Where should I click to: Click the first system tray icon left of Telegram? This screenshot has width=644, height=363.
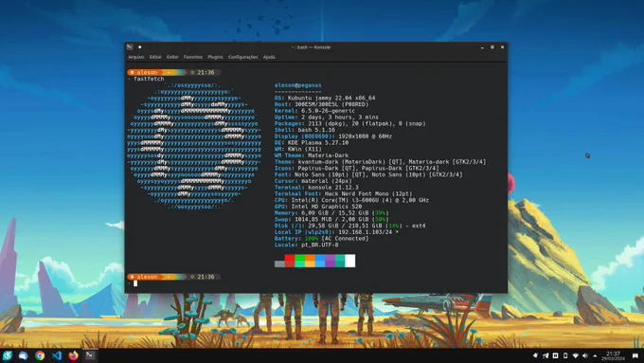tap(536, 355)
